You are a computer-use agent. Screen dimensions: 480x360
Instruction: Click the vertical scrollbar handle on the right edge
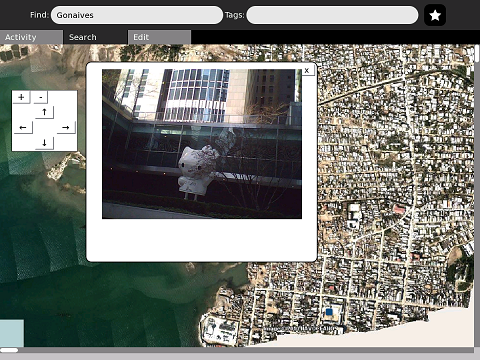pos(477,54)
